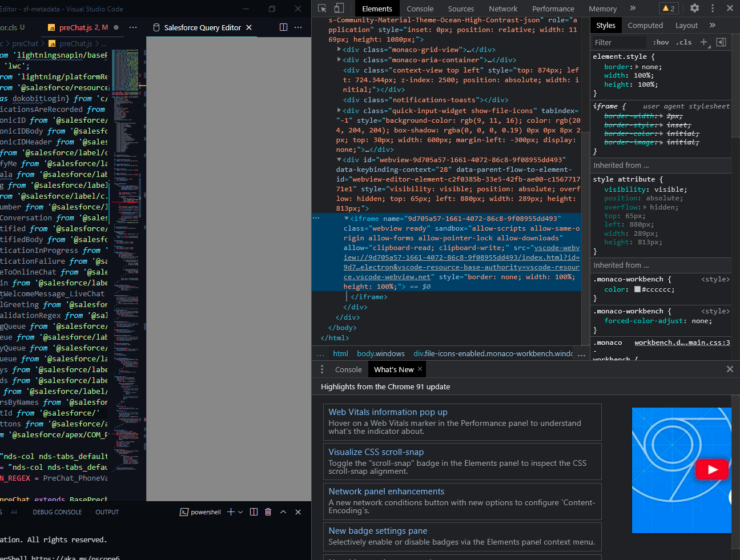Split the editor to the right
The height and width of the screenshot is (560, 740).
(284, 27)
